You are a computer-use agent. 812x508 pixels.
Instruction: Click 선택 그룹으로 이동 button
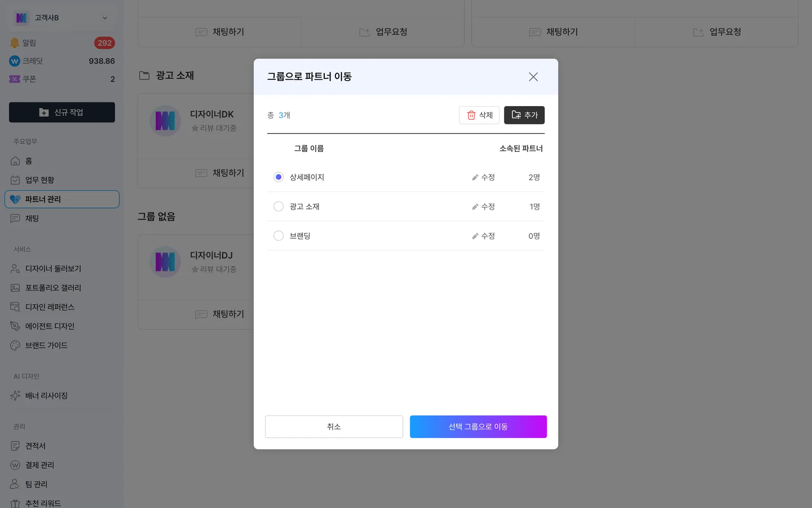point(478,427)
